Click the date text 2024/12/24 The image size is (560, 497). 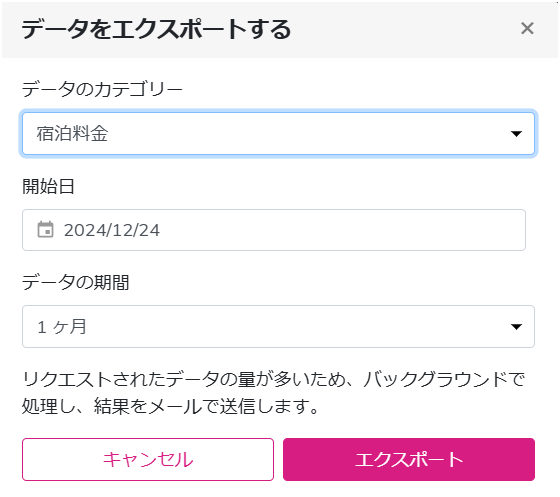(112, 230)
